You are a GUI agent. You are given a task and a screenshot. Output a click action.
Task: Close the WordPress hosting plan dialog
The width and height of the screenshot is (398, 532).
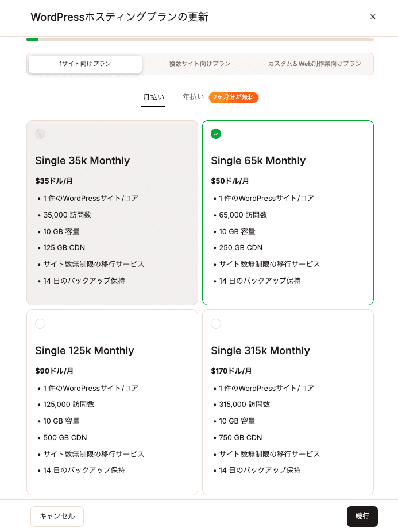(373, 17)
